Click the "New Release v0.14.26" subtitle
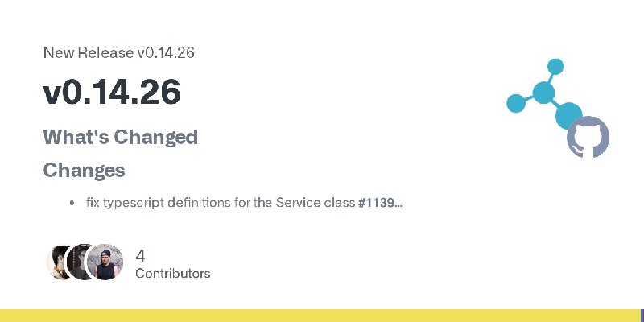Screen dimensions: 644x322 pos(118,52)
